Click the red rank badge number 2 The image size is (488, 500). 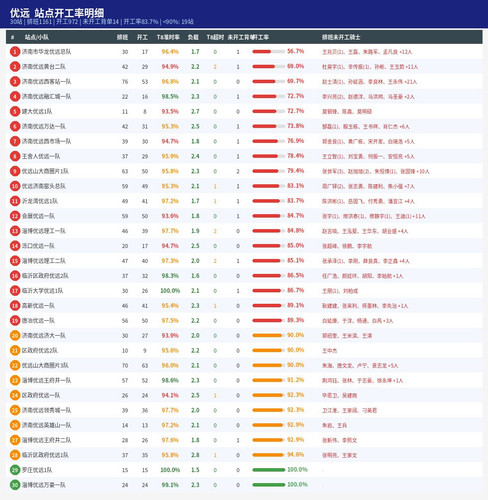click(15, 67)
